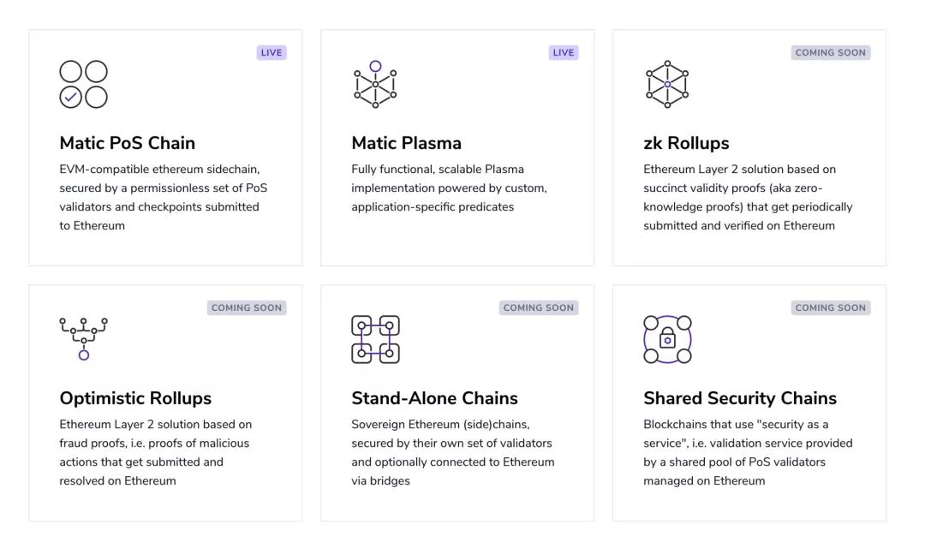
Task: Click COMING SOON badge on Stand-Alone Chains
Action: click(539, 308)
